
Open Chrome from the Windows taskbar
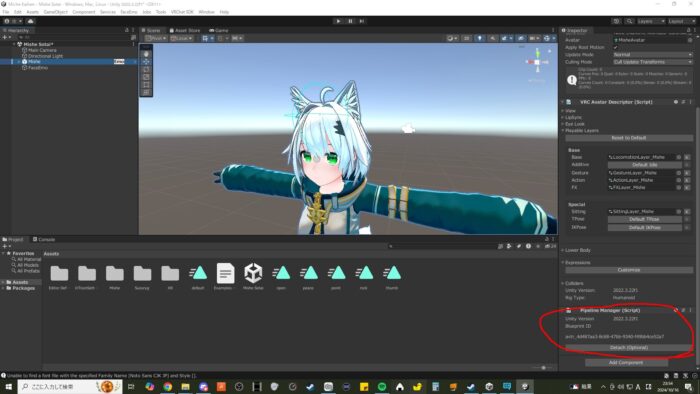pos(167,387)
